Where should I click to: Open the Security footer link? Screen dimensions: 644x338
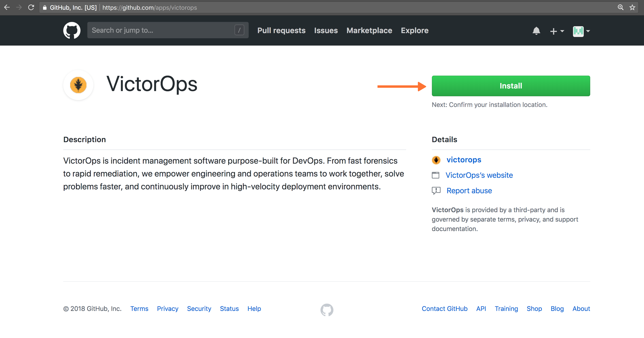coord(199,309)
